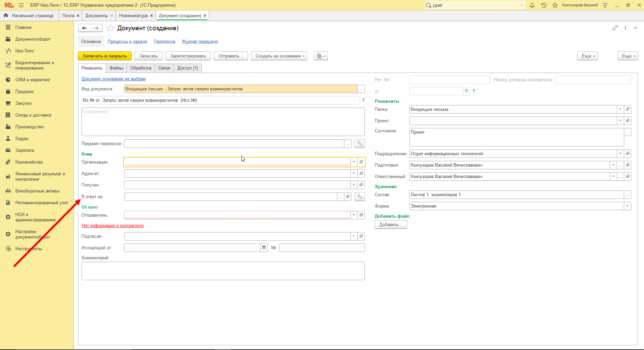Viewport: 644px width, 350px height.
Task: Open Документооборот section in sidebar
Action: click(33, 39)
